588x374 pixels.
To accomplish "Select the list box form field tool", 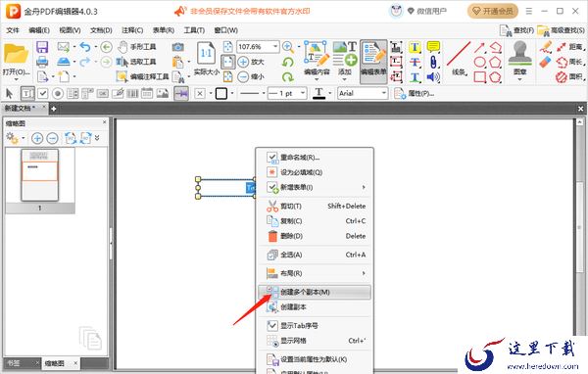I will 73,93.
